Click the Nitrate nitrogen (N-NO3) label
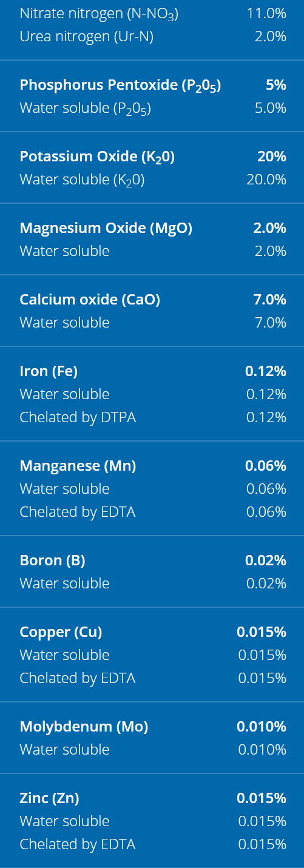This screenshot has height=868, width=304. (x=100, y=14)
